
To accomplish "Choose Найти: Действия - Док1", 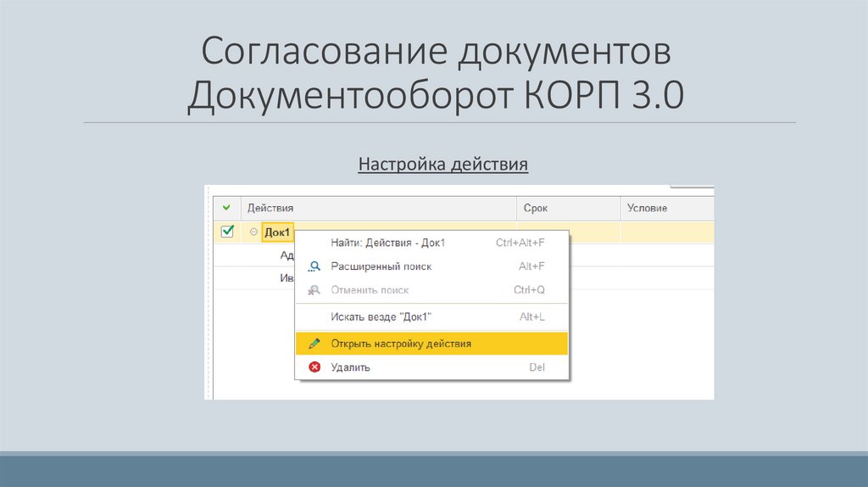I will click(431, 243).
